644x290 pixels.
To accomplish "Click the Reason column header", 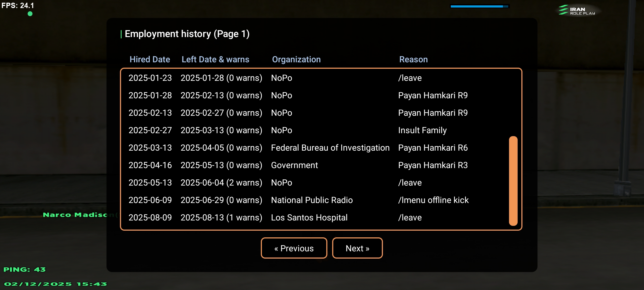I will pyautogui.click(x=413, y=59).
